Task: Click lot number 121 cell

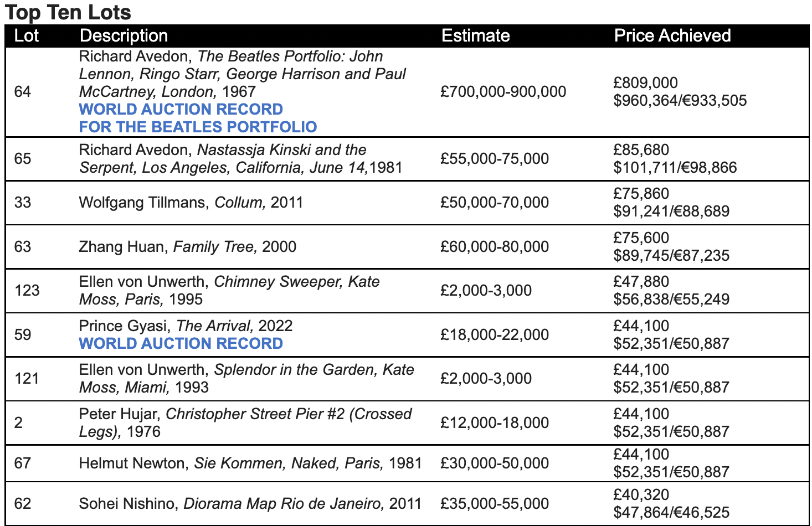Action: (27, 378)
